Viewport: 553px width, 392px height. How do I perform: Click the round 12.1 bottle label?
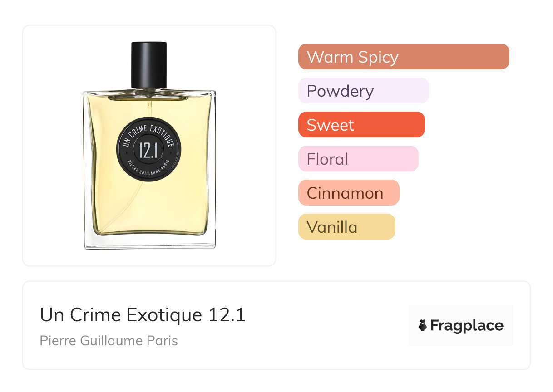click(x=149, y=150)
